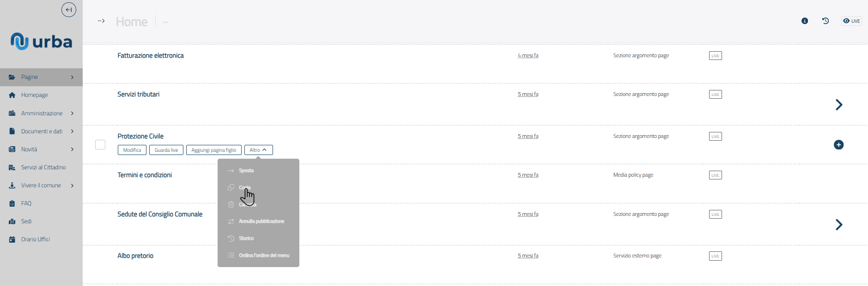Open Orario Uffici in the sidebar
Screen dimensions: 868x286
[x=35, y=239]
